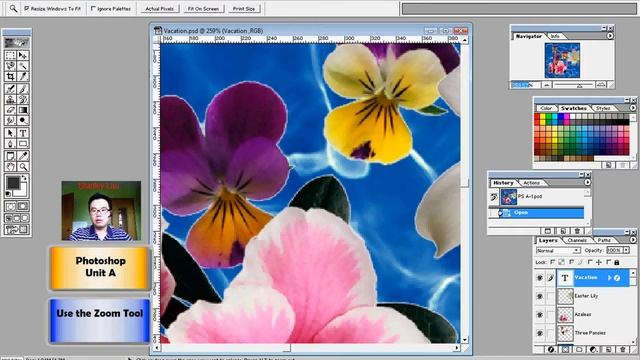This screenshot has width=640, height=360.
Task: Select the Crop tool
Action: [x=11, y=76]
